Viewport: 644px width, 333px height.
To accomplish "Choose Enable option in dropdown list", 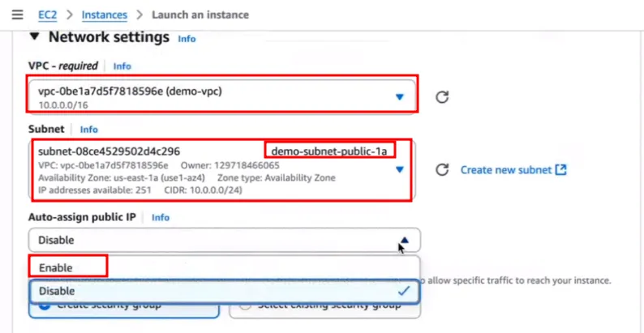I will (224, 267).
